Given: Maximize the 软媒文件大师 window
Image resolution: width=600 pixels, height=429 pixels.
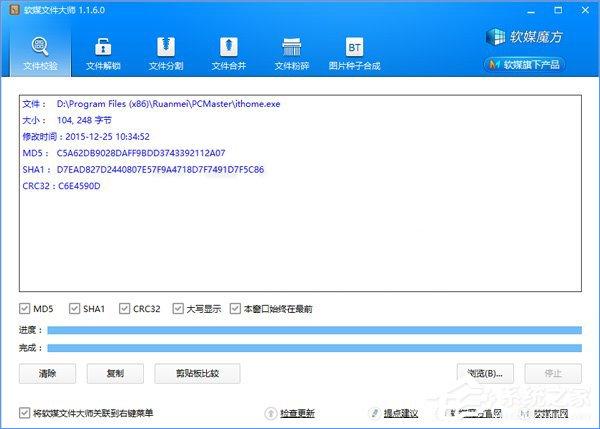Looking at the screenshot, I should [x=558, y=10].
